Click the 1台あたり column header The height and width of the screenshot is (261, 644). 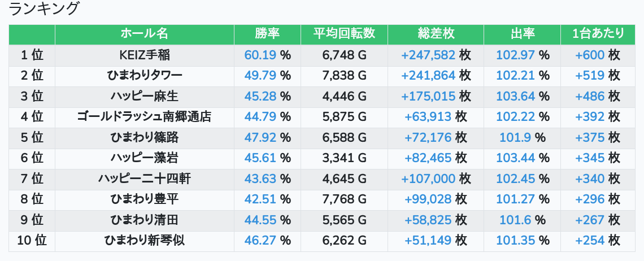[598, 34]
